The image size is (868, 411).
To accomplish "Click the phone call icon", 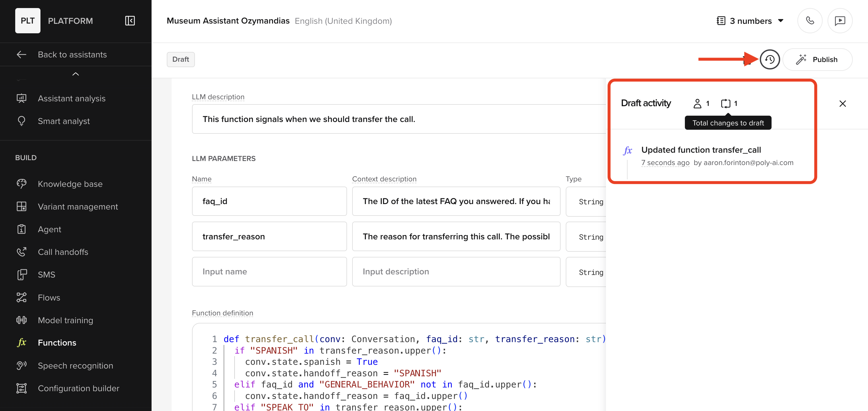I will (x=810, y=21).
